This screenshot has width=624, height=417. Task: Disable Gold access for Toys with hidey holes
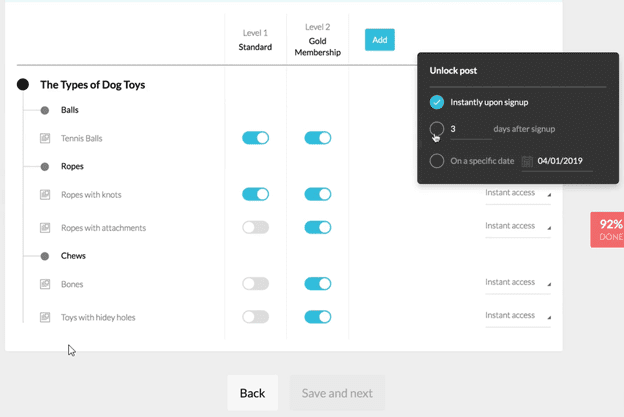[x=318, y=317]
